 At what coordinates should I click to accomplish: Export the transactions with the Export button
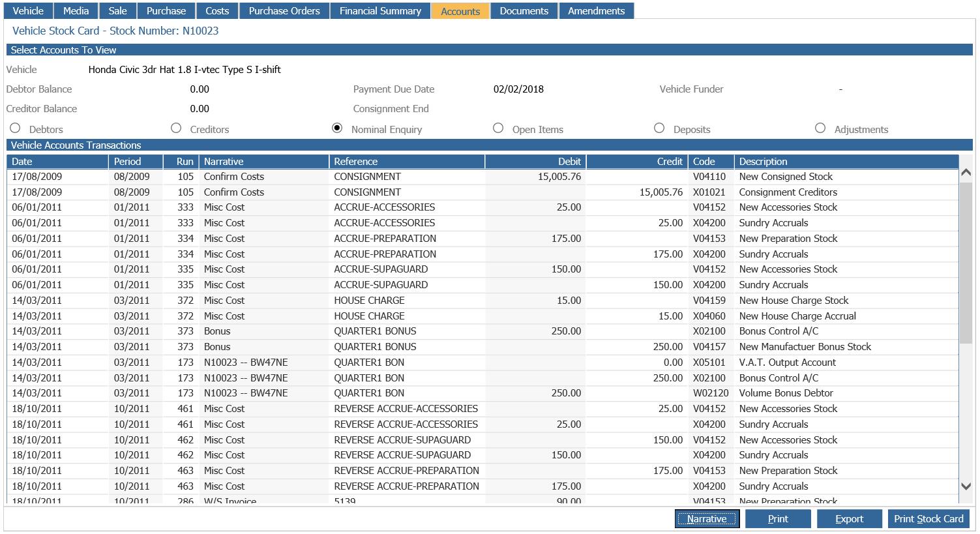[849, 519]
